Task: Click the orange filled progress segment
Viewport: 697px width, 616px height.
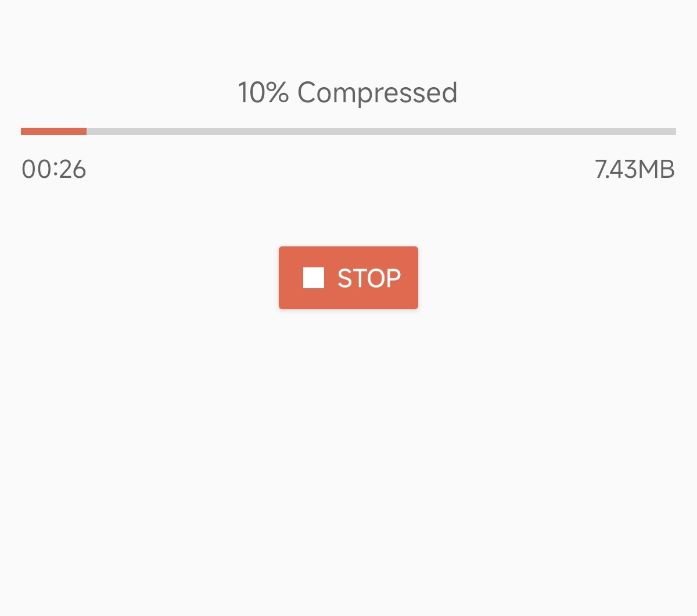Action: 53,131
